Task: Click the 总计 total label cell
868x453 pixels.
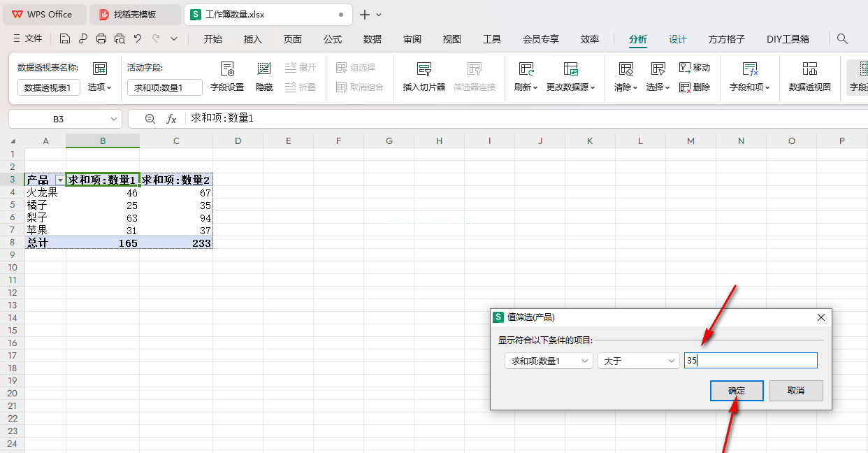Action: (45, 243)
